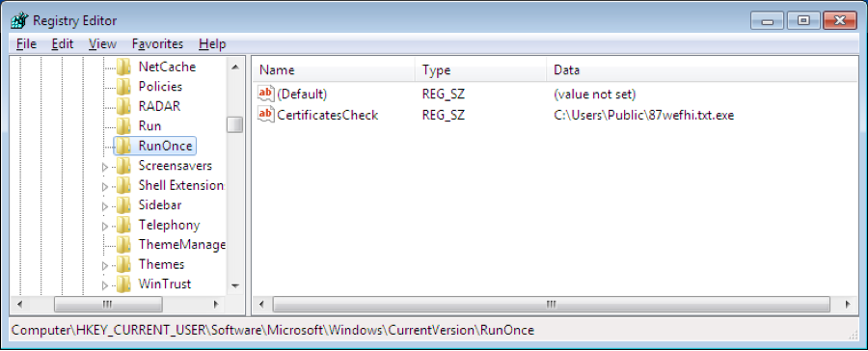
Task: Select the RunOnce key label
Action: coord(166,147)
